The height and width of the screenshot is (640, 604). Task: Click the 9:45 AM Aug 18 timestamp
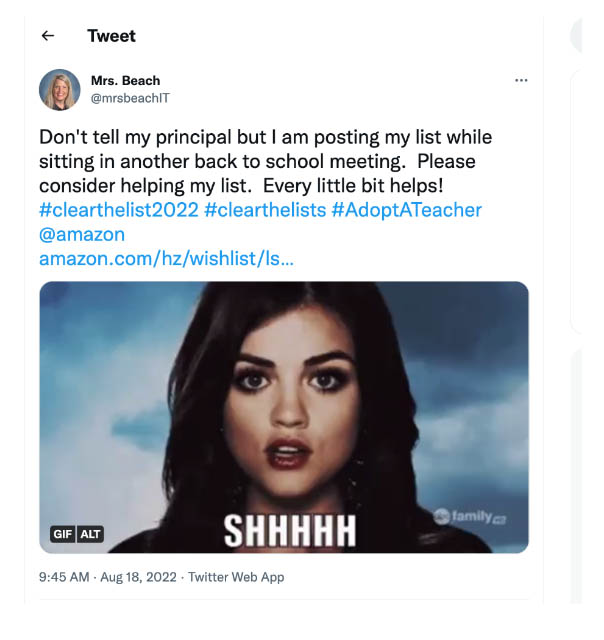(108, 577)
